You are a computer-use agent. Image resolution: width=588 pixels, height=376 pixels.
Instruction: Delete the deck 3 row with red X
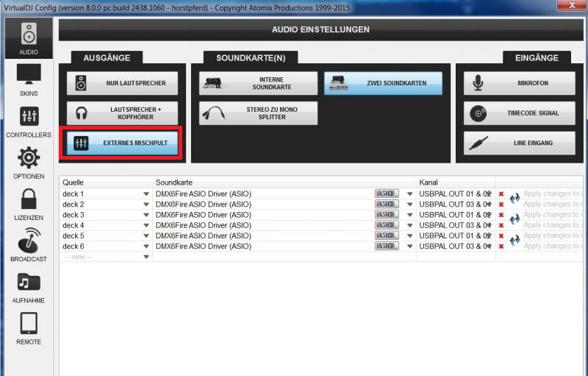coord(501,215)
